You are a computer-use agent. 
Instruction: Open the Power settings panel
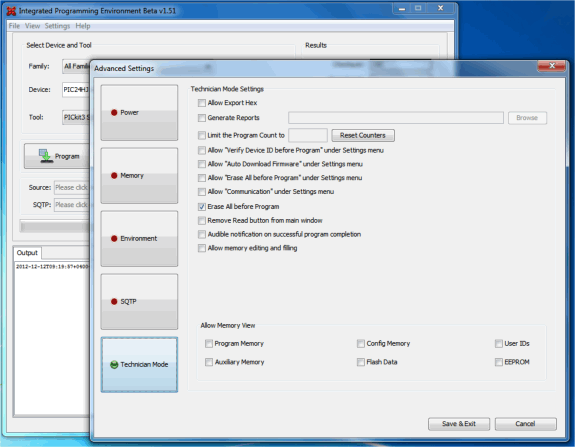coord(139,113)
